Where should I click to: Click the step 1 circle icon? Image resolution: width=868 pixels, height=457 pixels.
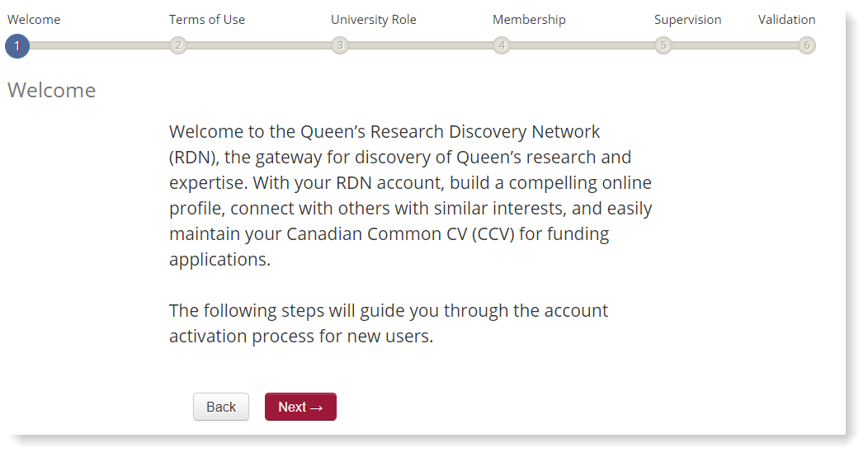coord(17,45)
